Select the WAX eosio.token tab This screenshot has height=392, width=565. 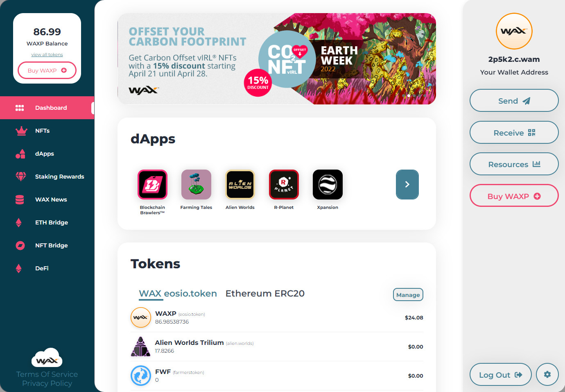178,294
